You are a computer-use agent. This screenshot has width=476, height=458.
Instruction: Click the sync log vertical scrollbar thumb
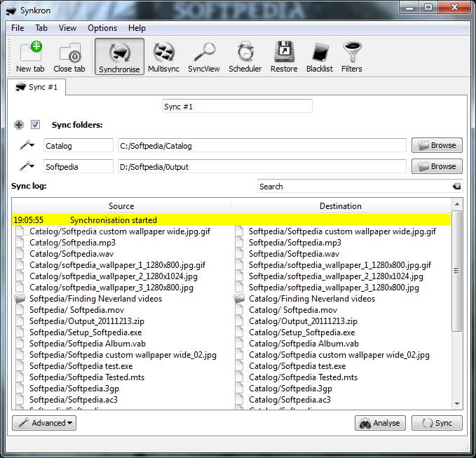click(x=457, y=271)
